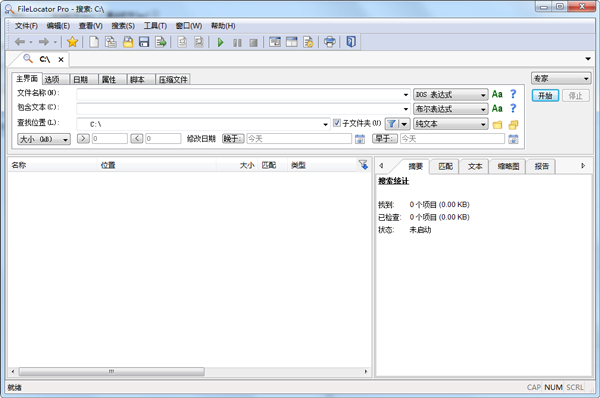Click the second greyed page toolbar icon

click(x=199, y=42)
